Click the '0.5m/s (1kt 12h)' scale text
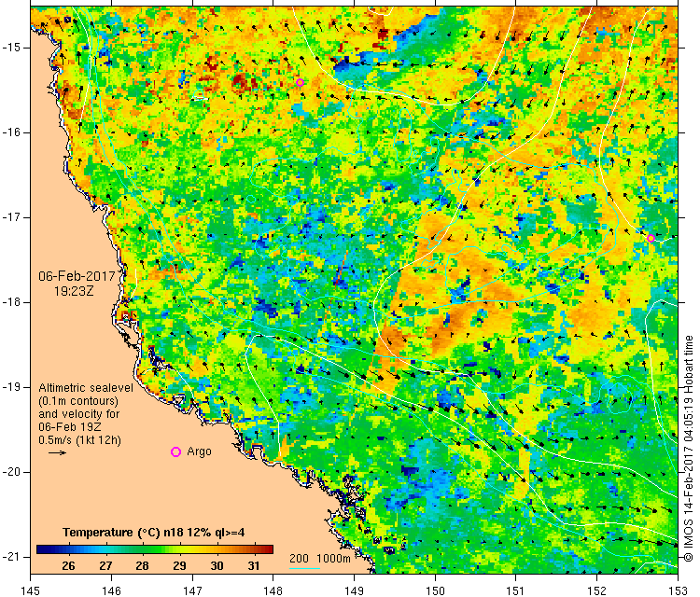 (x=79, y=440)
